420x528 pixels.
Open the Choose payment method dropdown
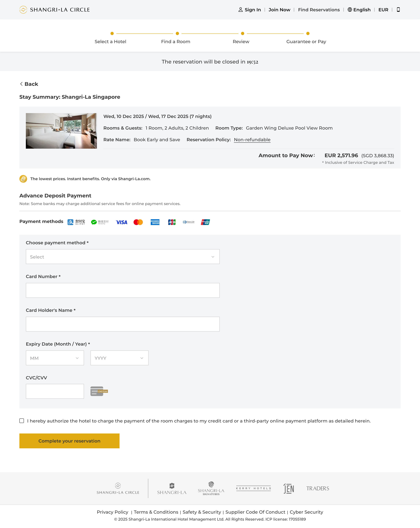[122, 256]
